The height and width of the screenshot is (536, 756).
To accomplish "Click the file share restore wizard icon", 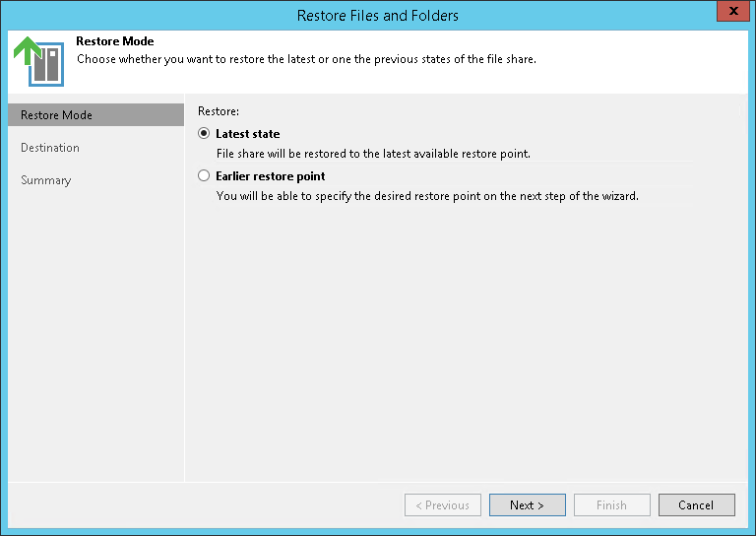I will coord(38,60).
